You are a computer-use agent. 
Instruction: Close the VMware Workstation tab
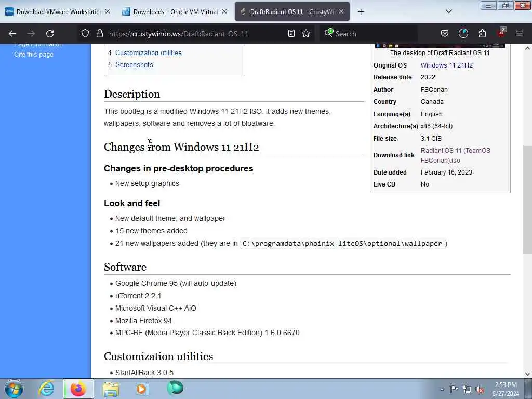click(x=108, y=11)
